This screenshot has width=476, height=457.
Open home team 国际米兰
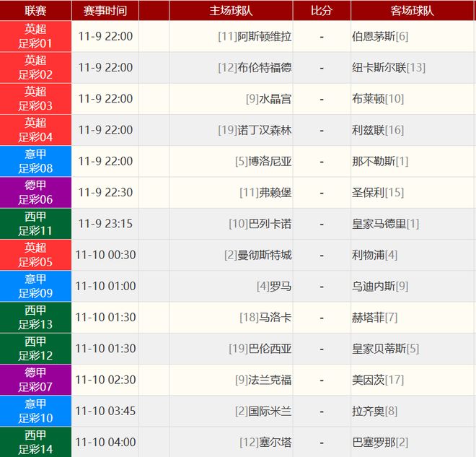point(270,411)
